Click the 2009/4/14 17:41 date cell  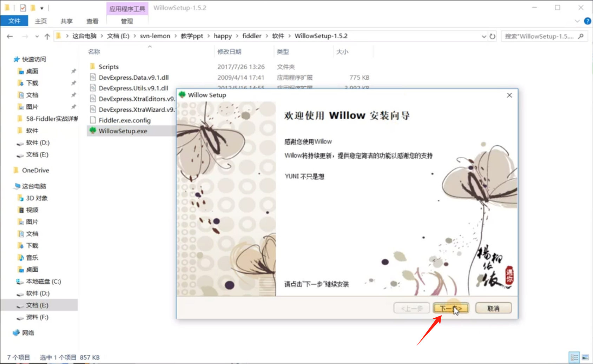241,77
